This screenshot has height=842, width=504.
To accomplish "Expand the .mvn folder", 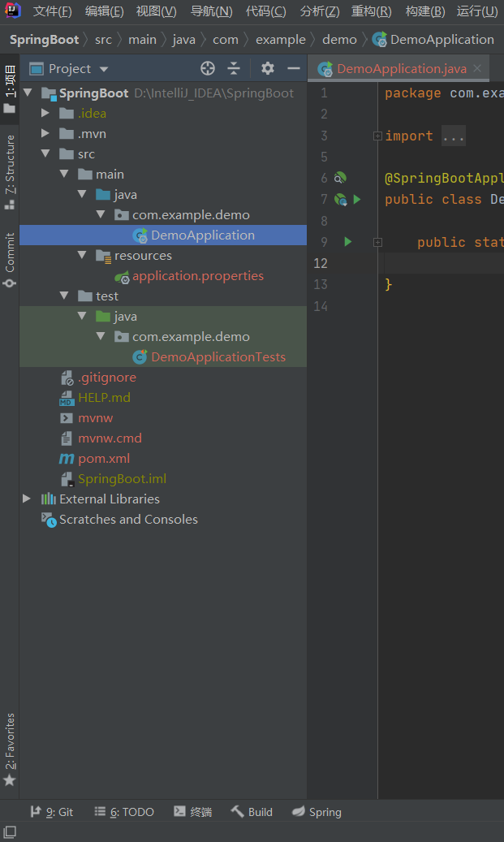I will tap(45, 133).
